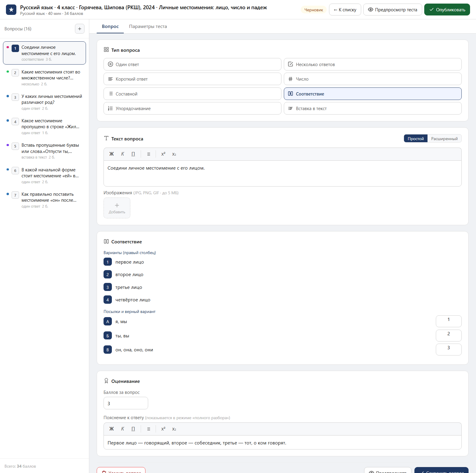Apply underline in question text toolbar
The width and height of the screenshot is (476, 473).
tap(133, 154)
